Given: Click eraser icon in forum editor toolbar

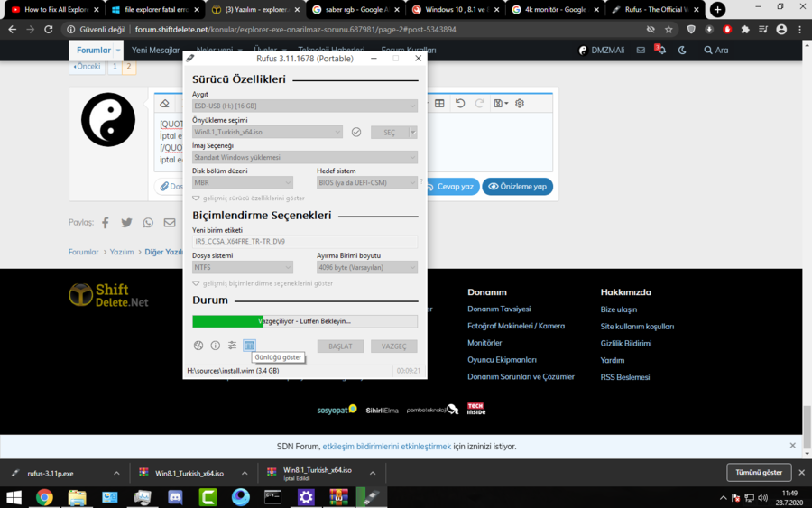Looking at the screenshot, I should (x=165, y=104).
